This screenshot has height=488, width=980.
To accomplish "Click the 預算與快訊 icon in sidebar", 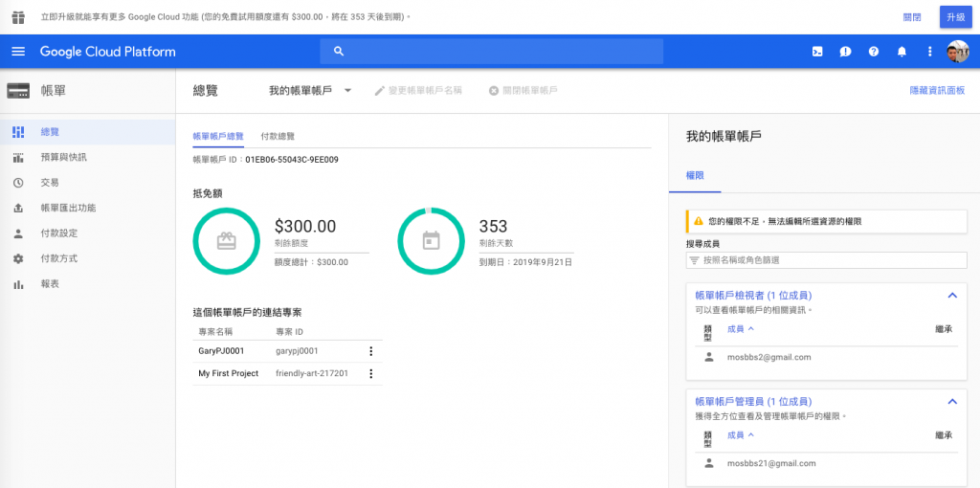I will [18, 158].
